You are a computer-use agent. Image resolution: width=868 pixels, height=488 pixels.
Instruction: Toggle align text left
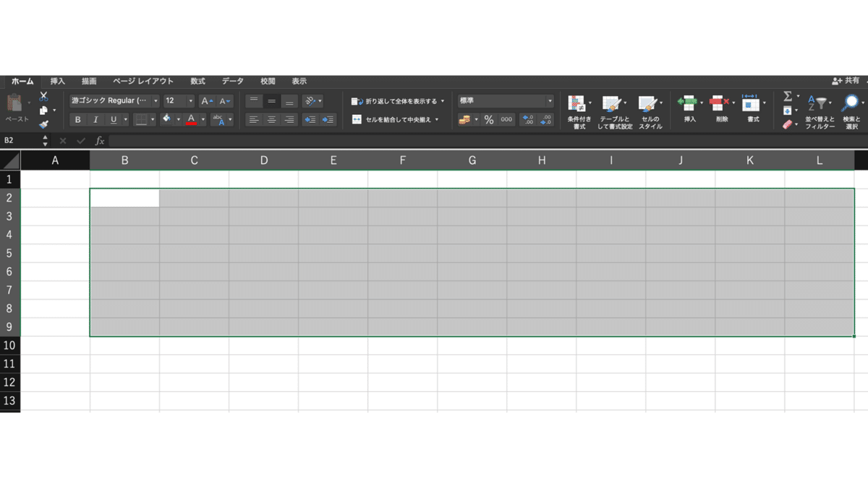(x=253, y=119)
